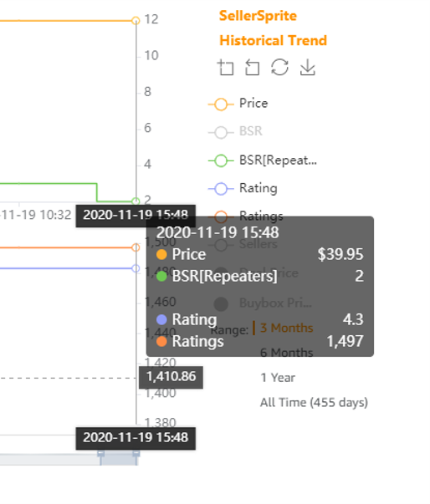Activate the area zoom tool icon
Viewport: 430px width, 504px height.
[x=226, y=67]
